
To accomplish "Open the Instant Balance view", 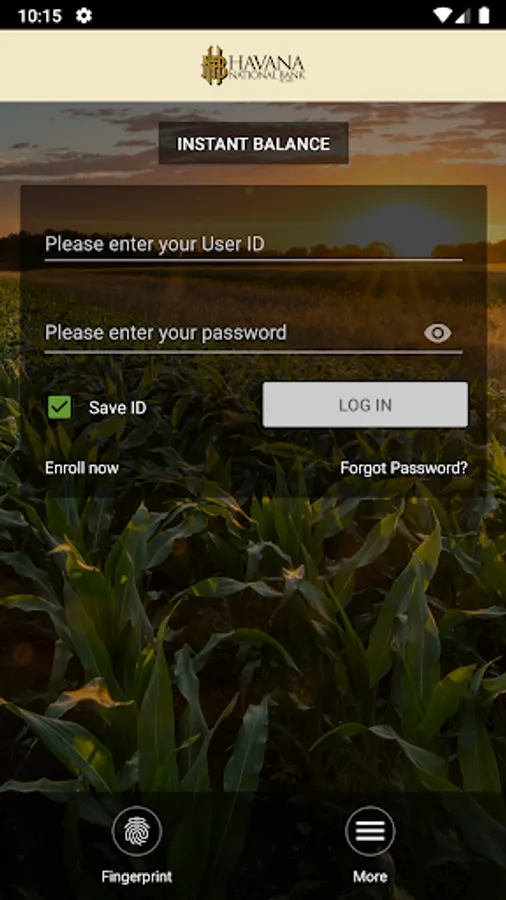I will tap(253, 143).
